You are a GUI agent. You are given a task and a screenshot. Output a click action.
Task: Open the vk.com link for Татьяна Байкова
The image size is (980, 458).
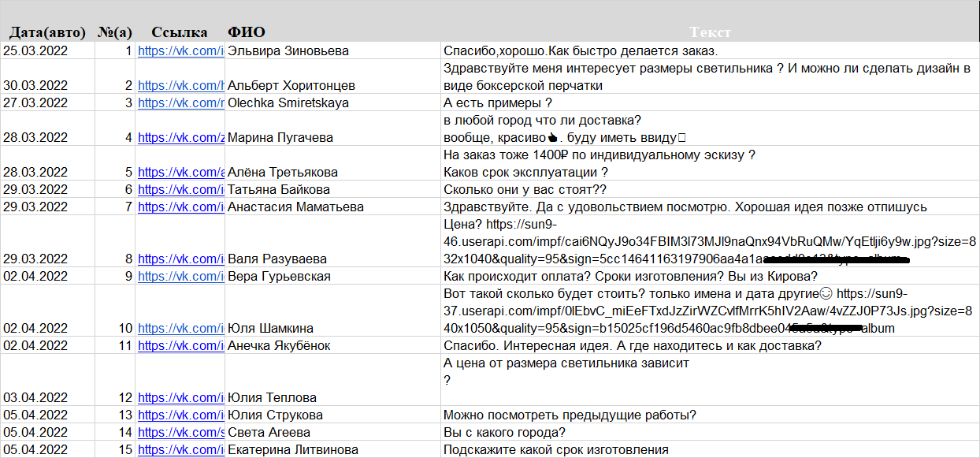tap(181, 189)
